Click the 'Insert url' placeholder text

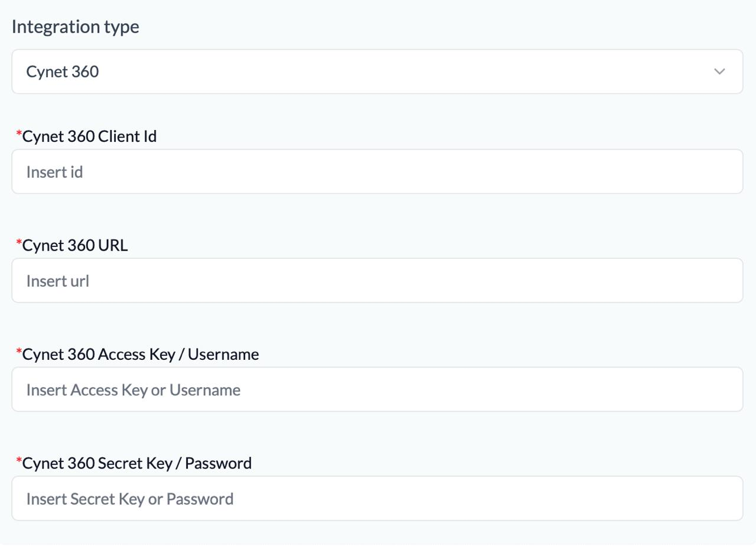pyautogui.click(x=58, y=281)
